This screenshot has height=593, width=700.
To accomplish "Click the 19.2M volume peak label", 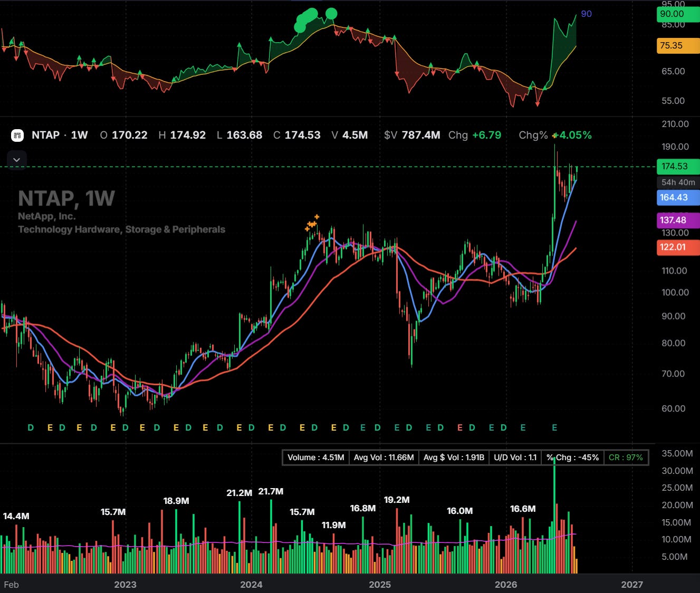I will [x=397, y=500].
